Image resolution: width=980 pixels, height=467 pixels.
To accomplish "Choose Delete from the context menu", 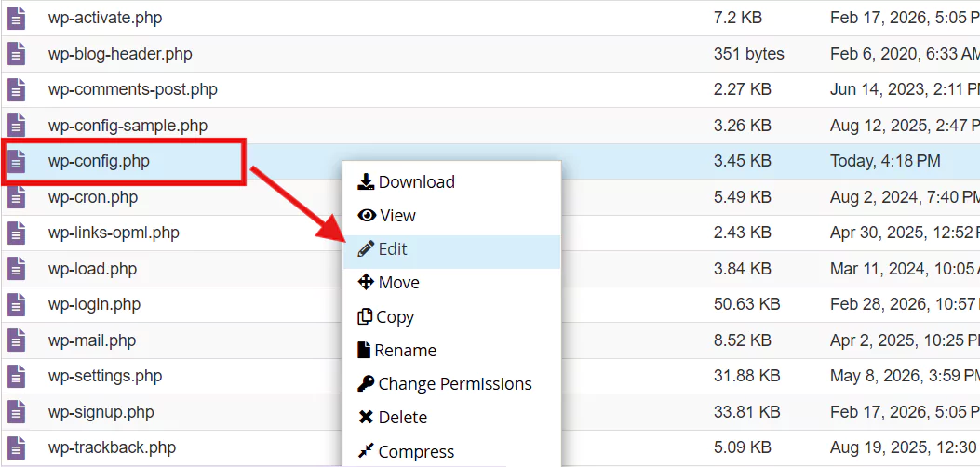I will (x=451, y=417).
